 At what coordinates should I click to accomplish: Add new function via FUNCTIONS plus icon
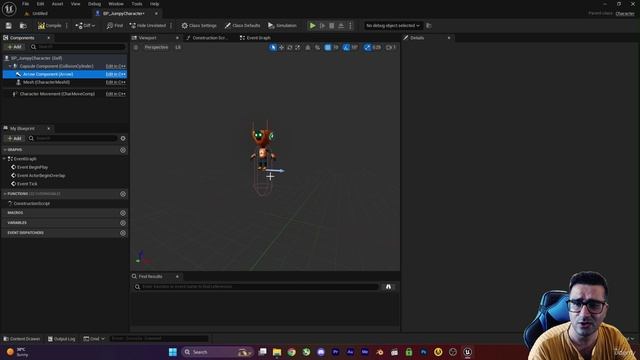click(123, 194)
